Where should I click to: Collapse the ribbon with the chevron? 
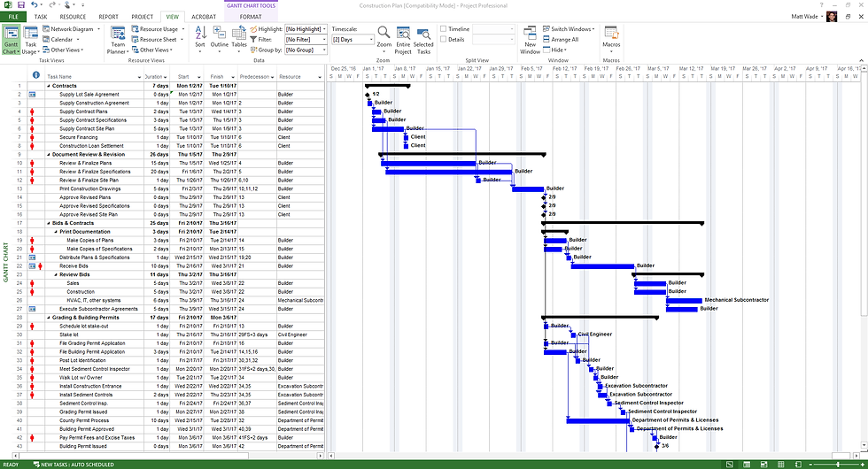[x=861, y=60]
